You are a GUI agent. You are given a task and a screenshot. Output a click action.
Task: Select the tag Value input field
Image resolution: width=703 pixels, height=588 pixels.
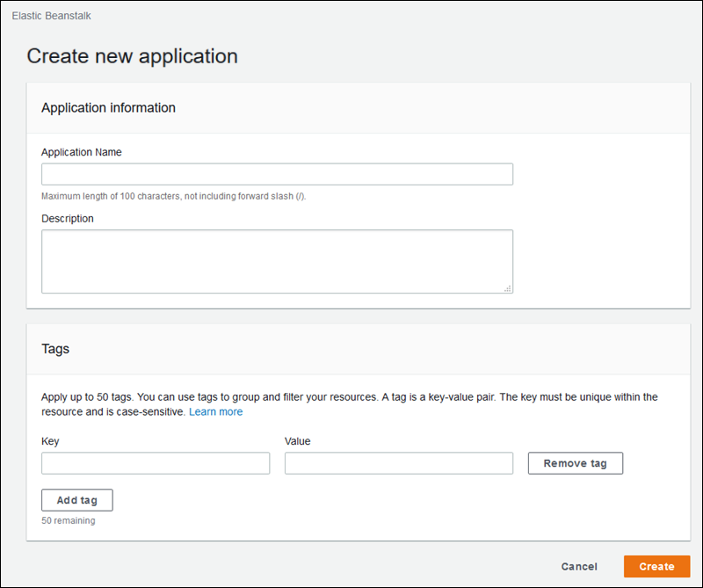(398, 463)
